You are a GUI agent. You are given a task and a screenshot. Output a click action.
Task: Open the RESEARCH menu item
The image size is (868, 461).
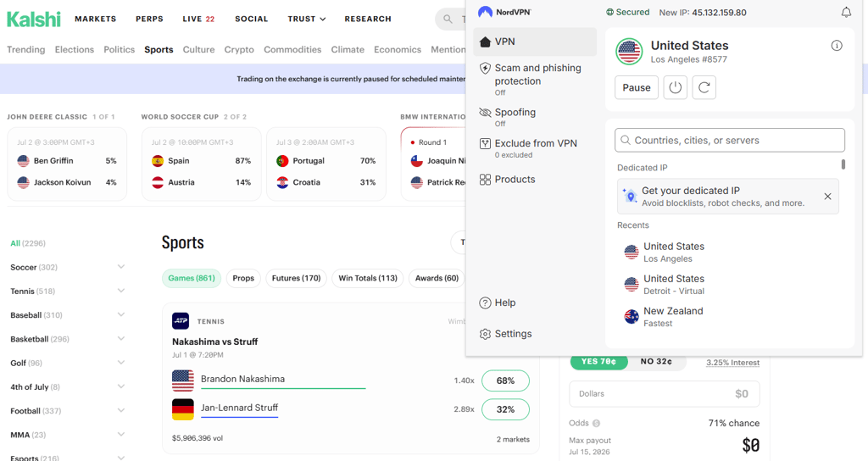point(368,19)
